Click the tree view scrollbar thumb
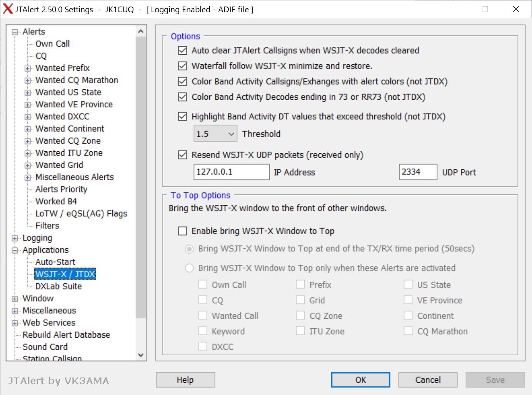The height and width of the screenshot is (395, 532). click(141, 177)
